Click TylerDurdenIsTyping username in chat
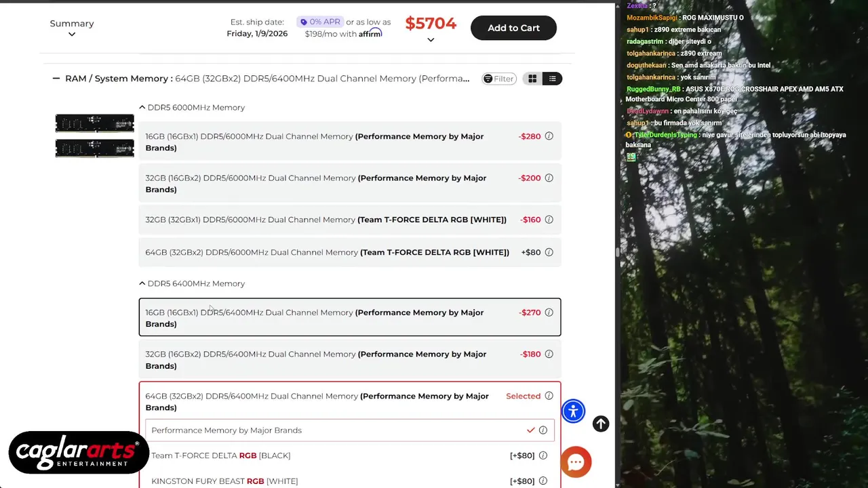Screen dimensions: 868x488 (665, 135)
